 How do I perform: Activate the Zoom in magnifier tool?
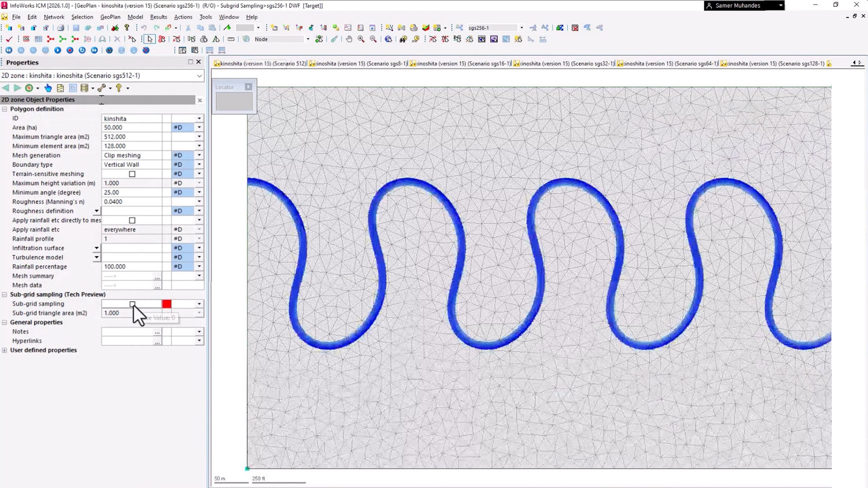(x=361, y=39)
